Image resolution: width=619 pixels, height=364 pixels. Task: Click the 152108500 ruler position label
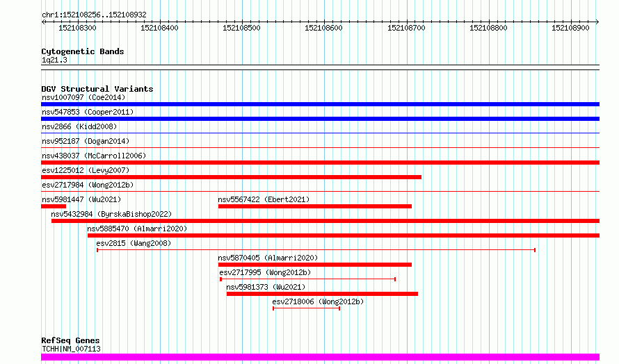[241, 28]
